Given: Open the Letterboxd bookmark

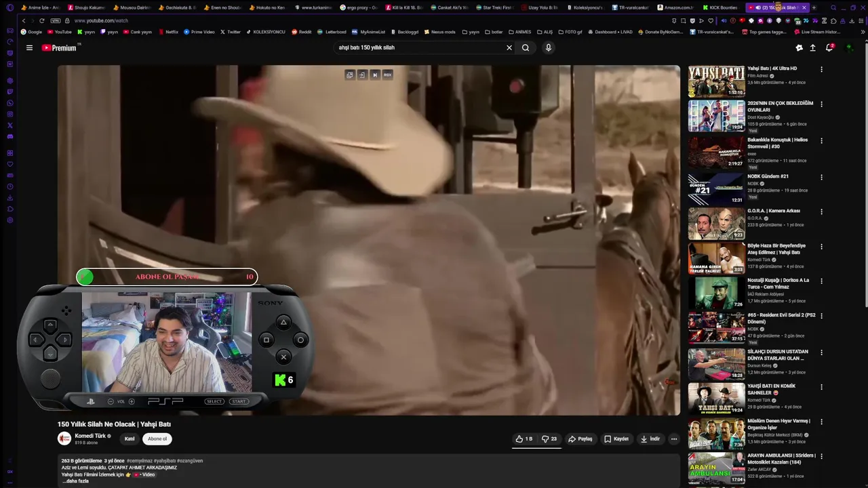Looking at the screenshot, I should (x=332, y=32).
